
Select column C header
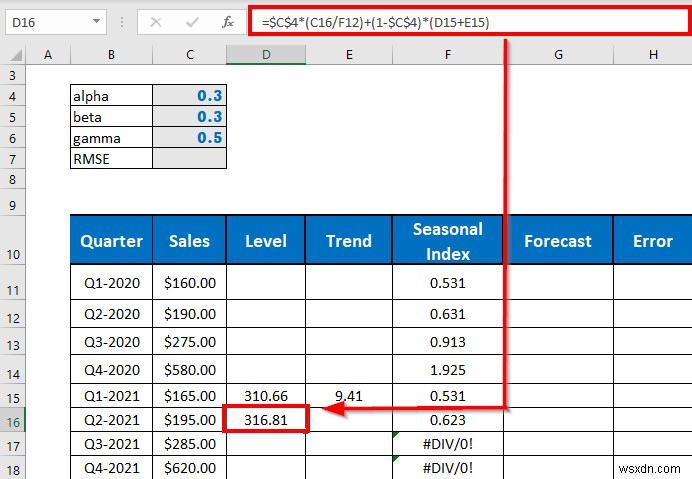pos(190,55)
